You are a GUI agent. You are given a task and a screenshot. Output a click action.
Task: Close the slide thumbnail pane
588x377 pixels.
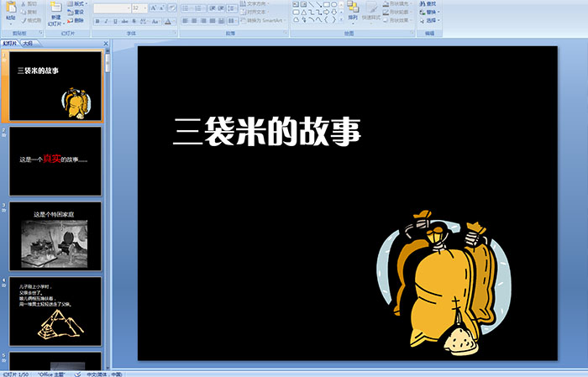coord(106,44)
